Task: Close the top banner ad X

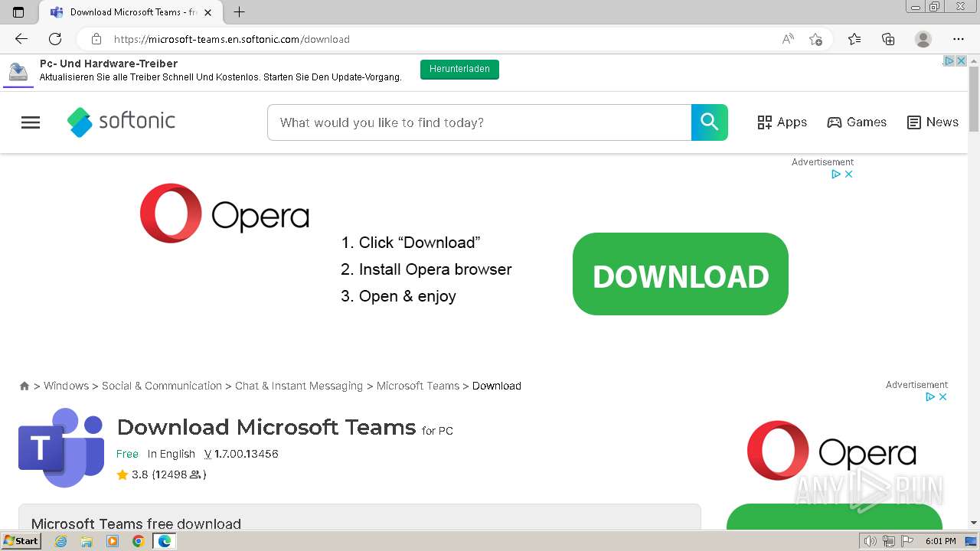Action: tap(960, 60)
